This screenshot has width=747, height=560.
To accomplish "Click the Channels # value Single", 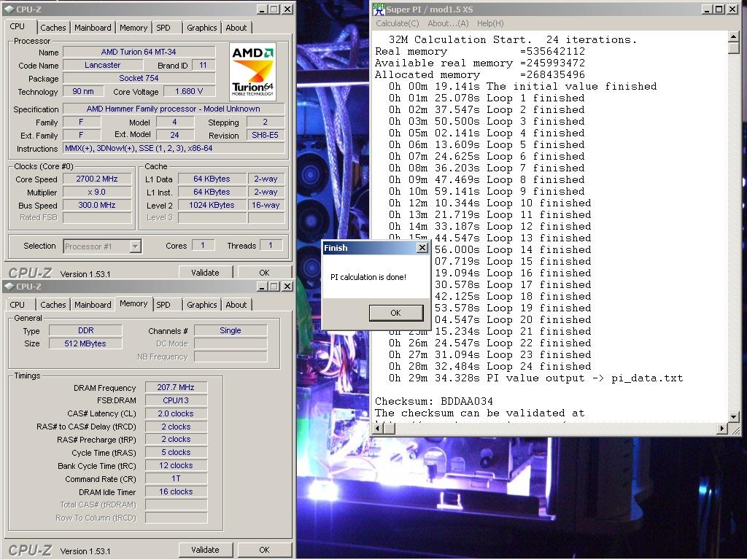I will pyautogui.click(x=231, y=330).
